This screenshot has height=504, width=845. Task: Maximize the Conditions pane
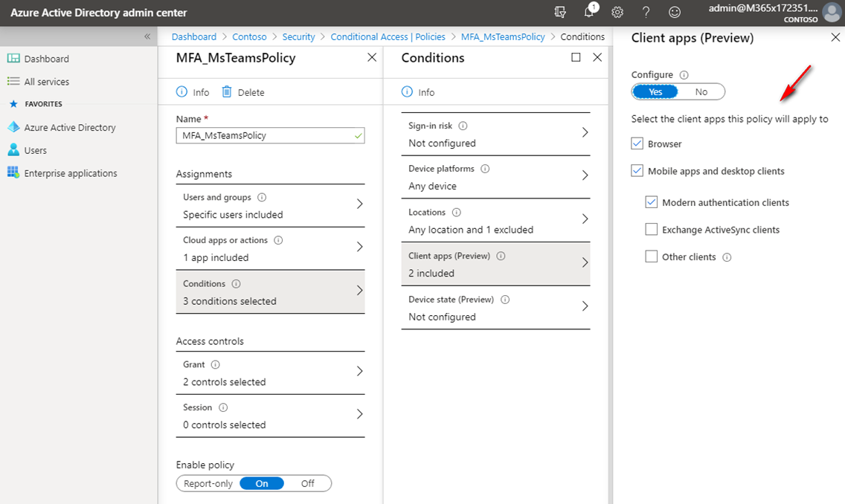576,57
